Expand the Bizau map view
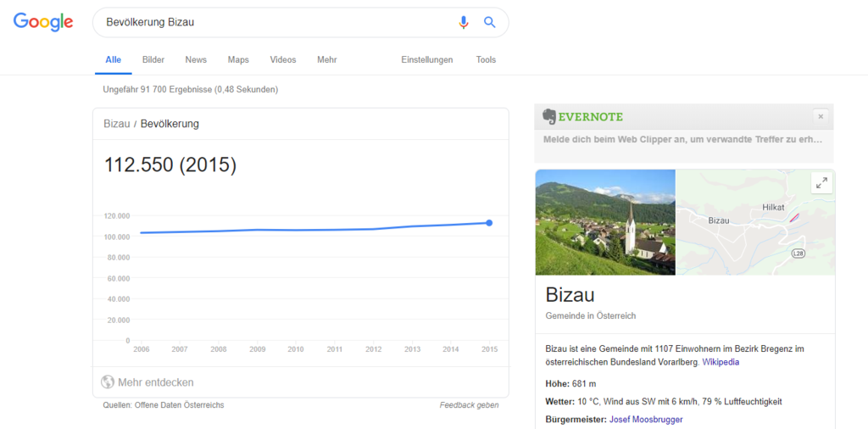 [821, 182]
